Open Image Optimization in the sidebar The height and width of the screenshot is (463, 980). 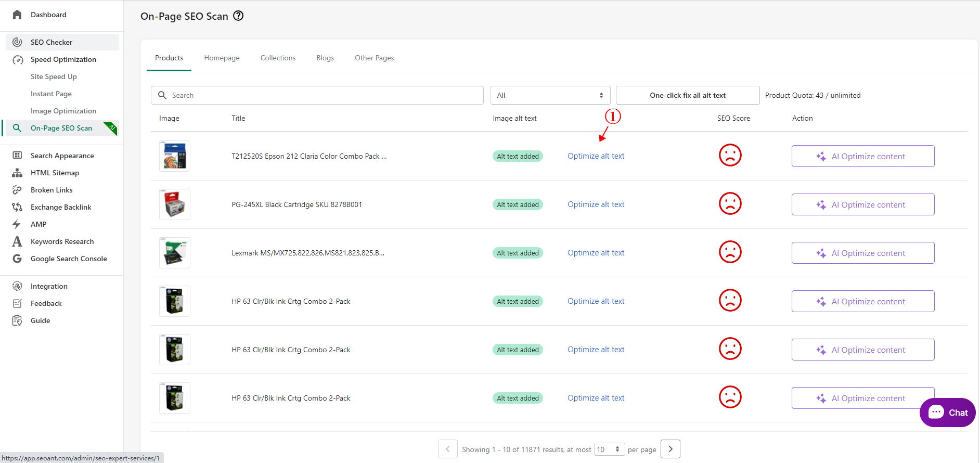coord(63,111)
